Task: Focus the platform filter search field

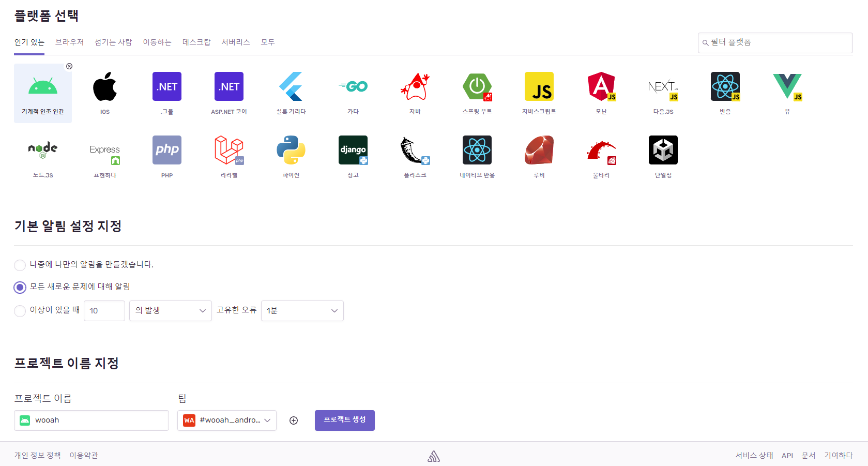Action: tap(775, 43)
